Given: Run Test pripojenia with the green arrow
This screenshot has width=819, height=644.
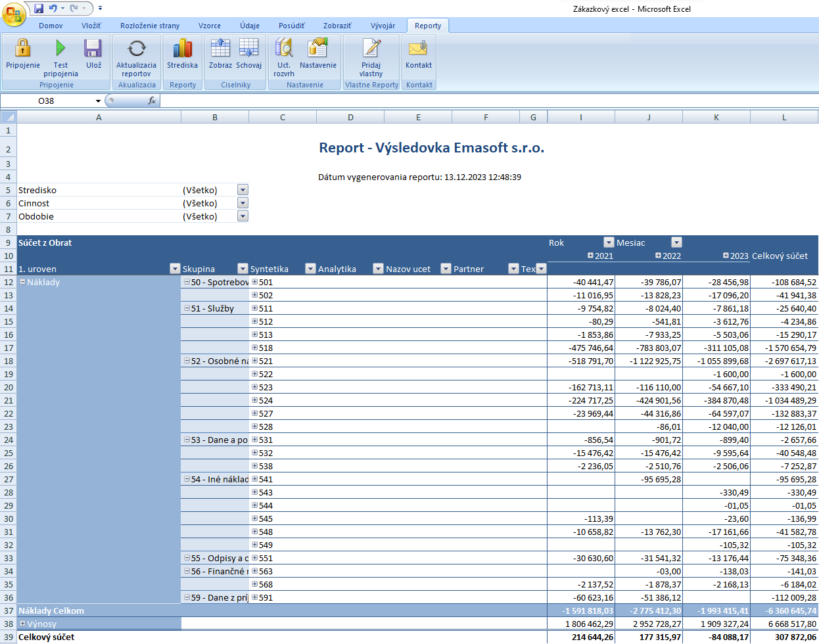Looking at the screenshot, I should coord(60,48).
